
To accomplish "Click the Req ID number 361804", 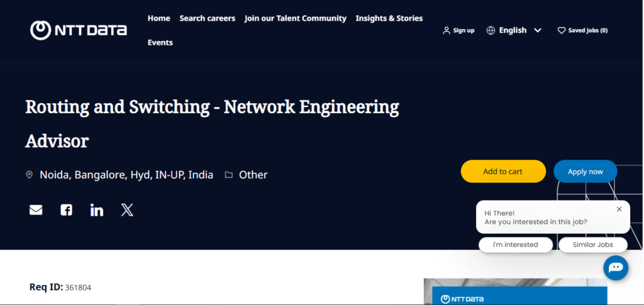I will [78, 288].
